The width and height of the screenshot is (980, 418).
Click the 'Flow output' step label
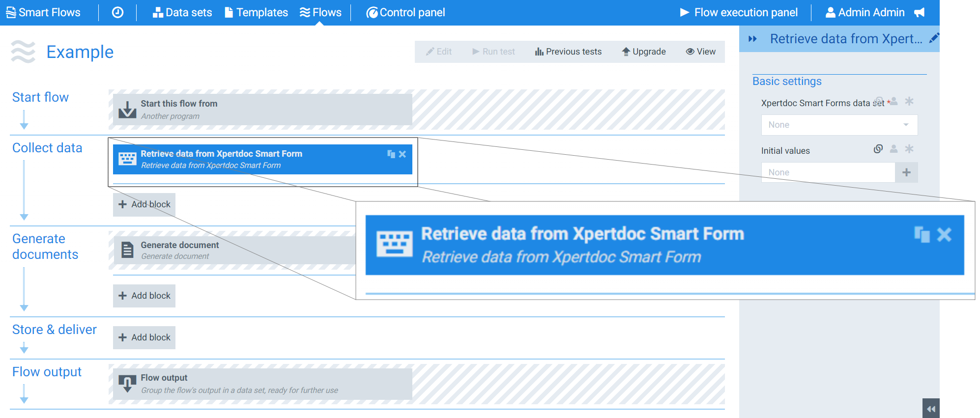click(47, 372)
